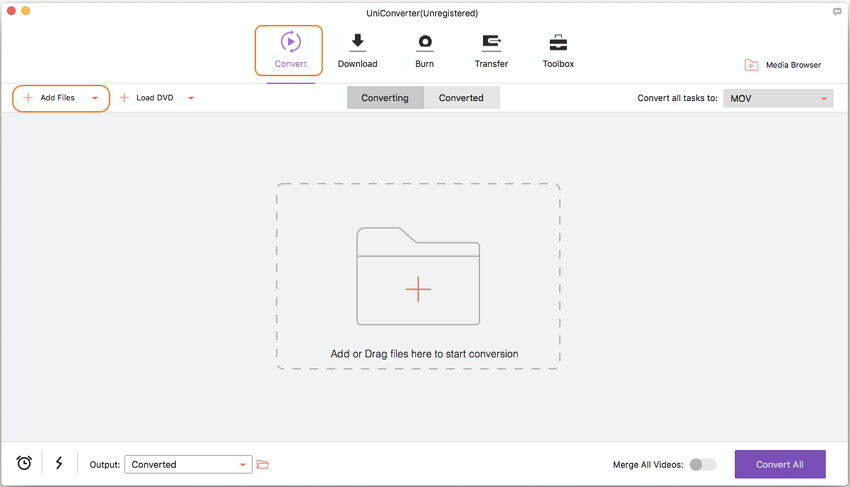Switch to the Converted tab
The height and width of the screenshot is (487, 850).
(461, 98)
